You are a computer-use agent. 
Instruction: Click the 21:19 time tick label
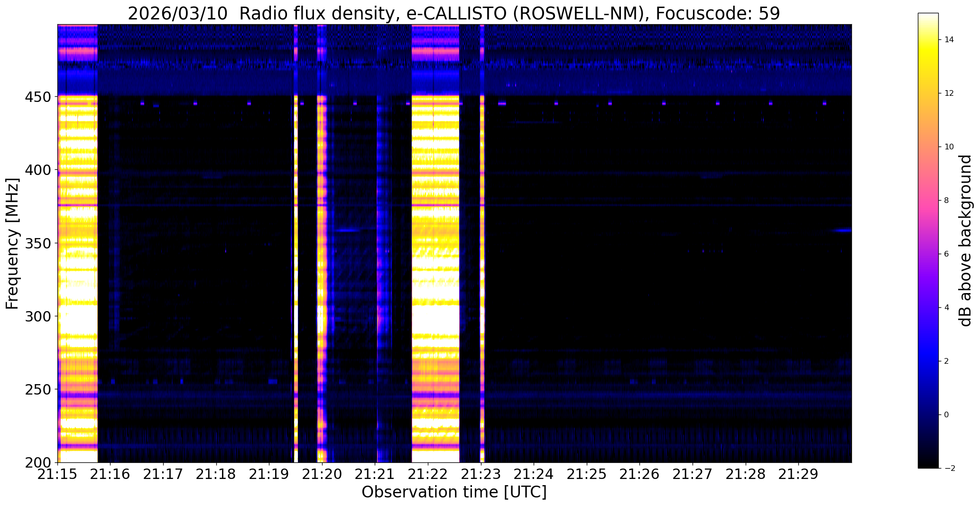coord(269,474)
